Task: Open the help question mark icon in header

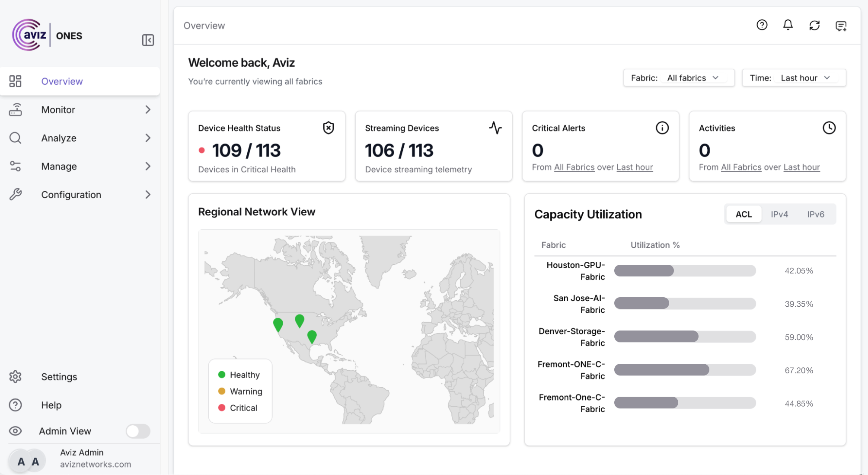Action: pos(762,25)
